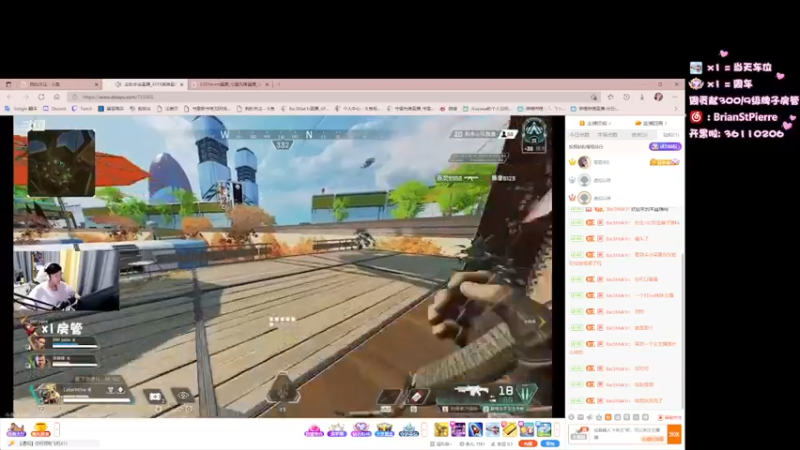Click the browser forward arrow
Screen dimensions: 800x450
(x=26, y=97)
